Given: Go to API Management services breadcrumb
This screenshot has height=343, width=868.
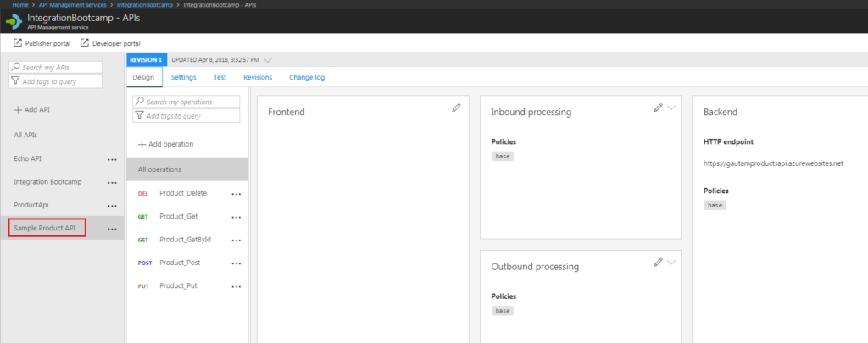Looking at the screenshot, I should [x=73, y=4].
